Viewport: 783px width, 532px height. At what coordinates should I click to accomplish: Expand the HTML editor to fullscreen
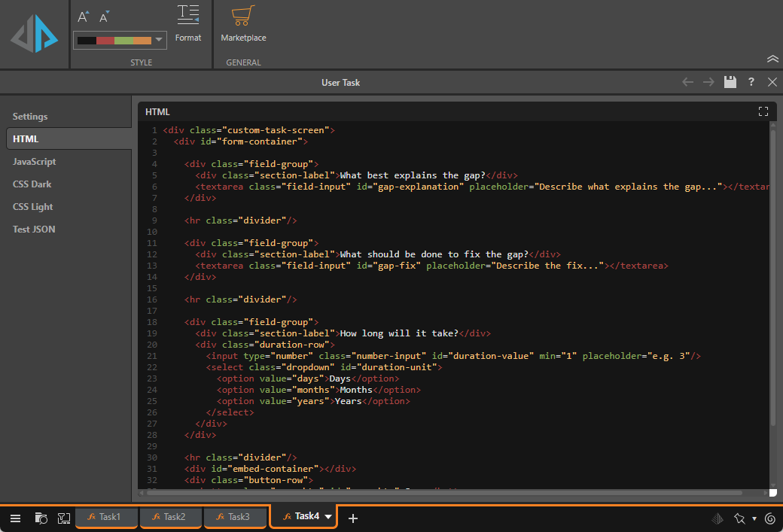(x=763, y=111)
